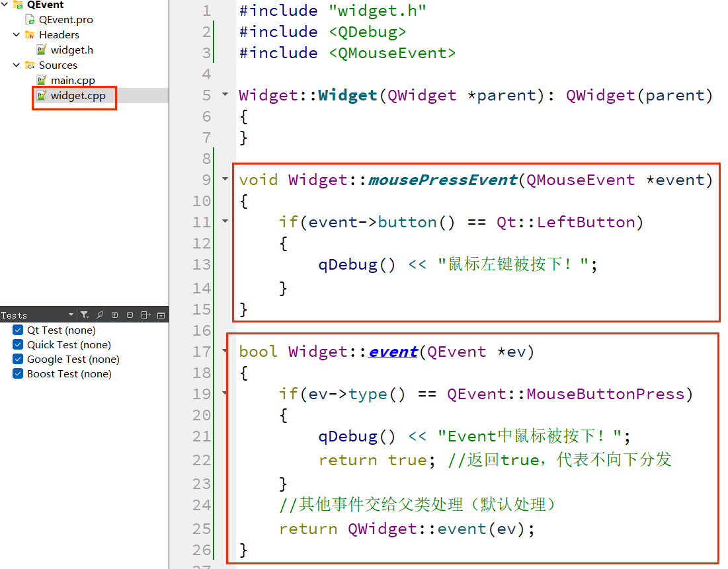Open widget.h header file

coord(71,50)
